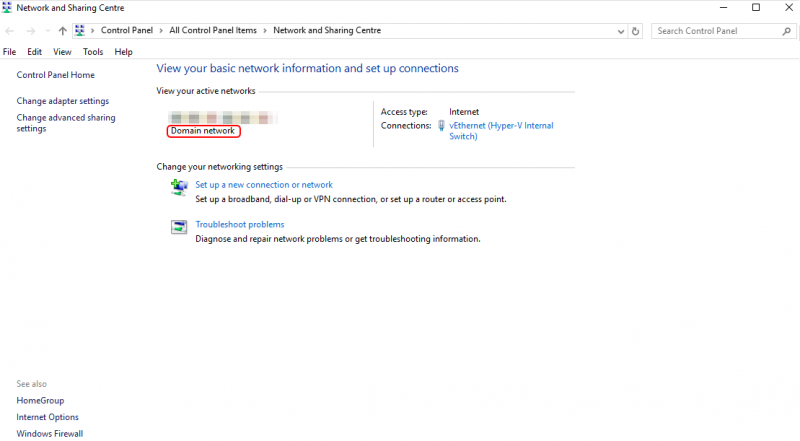Click the Troubleshoot problems icon
This screenshot has height=441, width=800.
point(179,227)
